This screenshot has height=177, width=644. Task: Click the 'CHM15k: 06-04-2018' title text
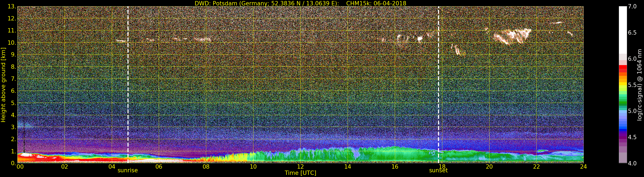pyautogui.click(x=376, y=3)
